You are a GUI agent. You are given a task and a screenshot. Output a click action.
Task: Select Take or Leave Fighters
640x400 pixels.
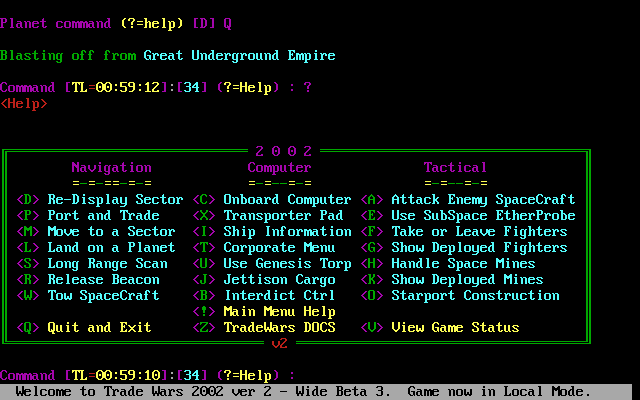click(464, 231)
